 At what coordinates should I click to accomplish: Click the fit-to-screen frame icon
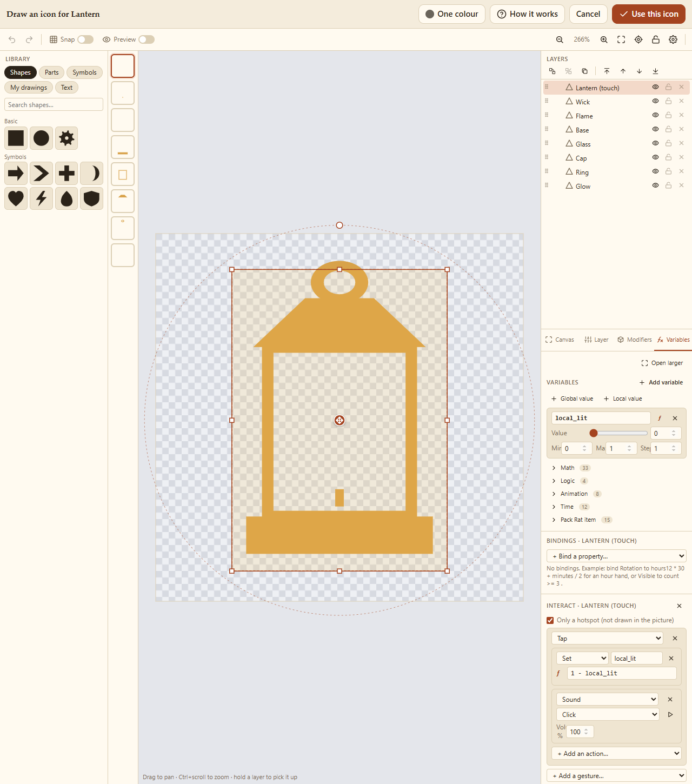point(621,39)
